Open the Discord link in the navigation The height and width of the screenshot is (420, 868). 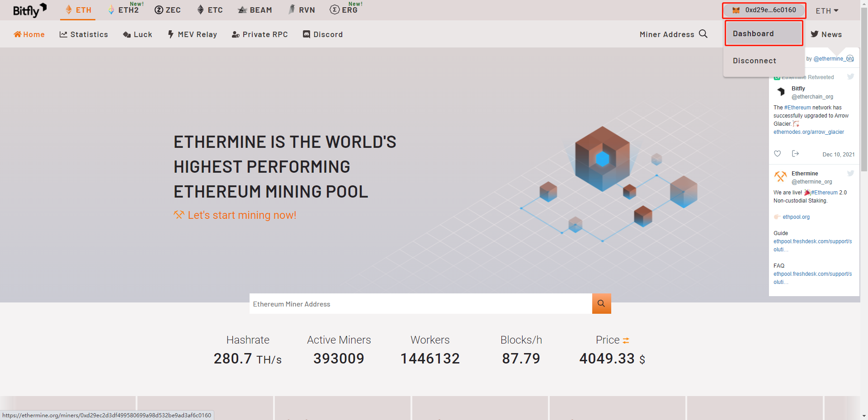[323, 34]
